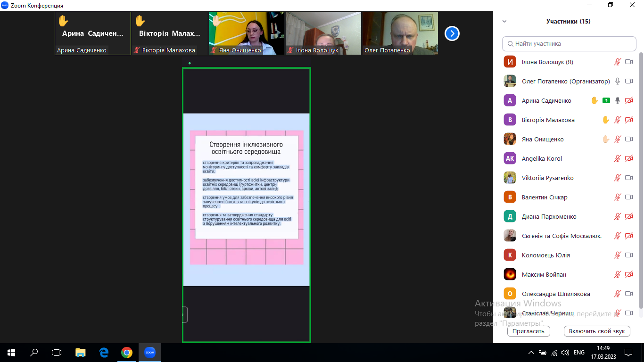Toggle the camera for Ілона Волощук (Я)
This screenshot has height=362, width=644.
tap(628, 62)
